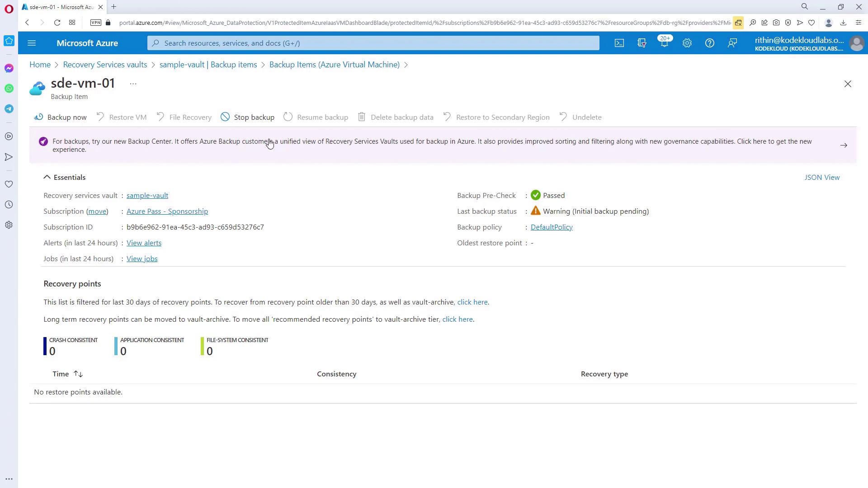Go to Recovery Services vaults breadcrumb
This screenshot has height=488, width=868.
tap(105, 65)
